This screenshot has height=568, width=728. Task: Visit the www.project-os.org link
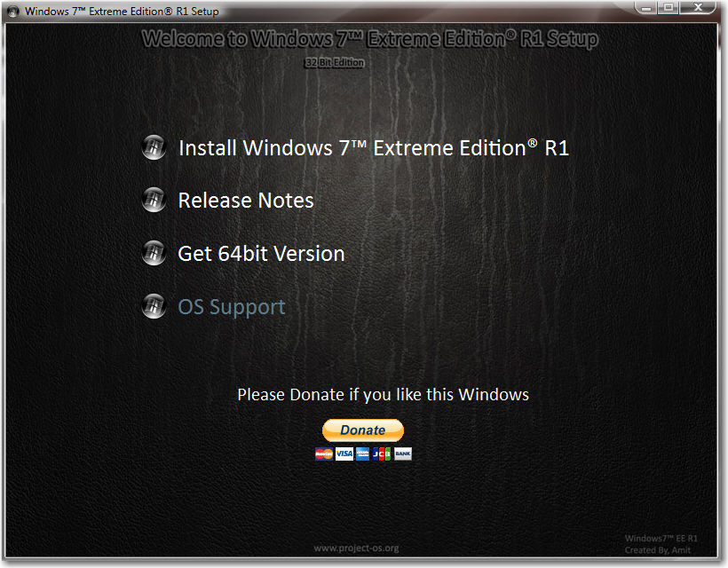click(x=356, y=548)
